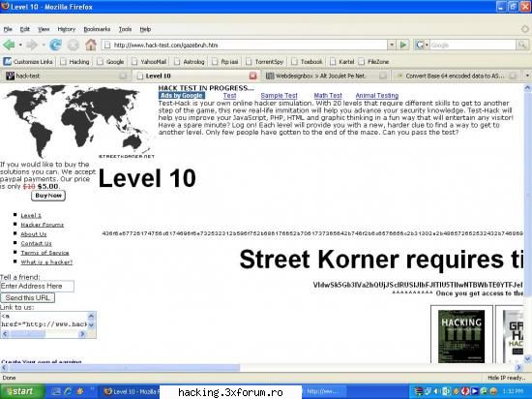Open the Kartel bookmark
The width and height of the screenshot is (532, 399).
click(342, 62)
